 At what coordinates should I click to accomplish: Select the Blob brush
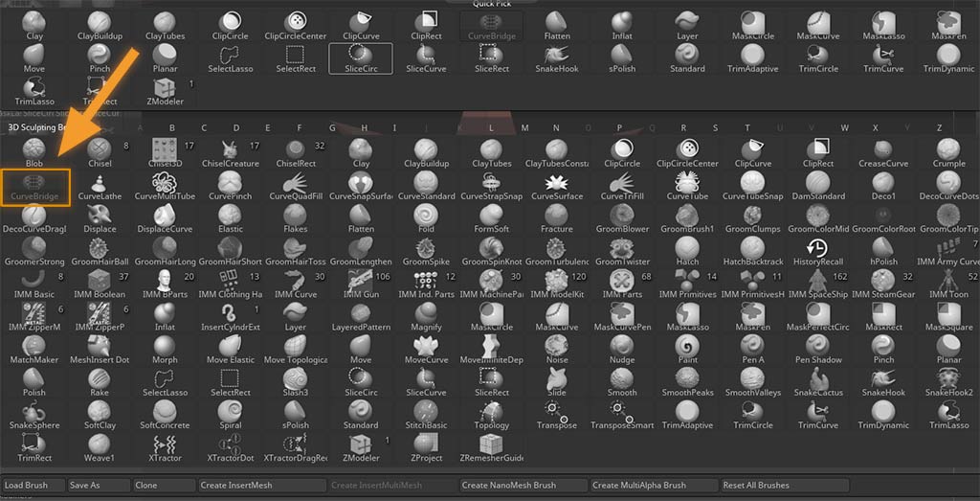(x=34, y=153)
